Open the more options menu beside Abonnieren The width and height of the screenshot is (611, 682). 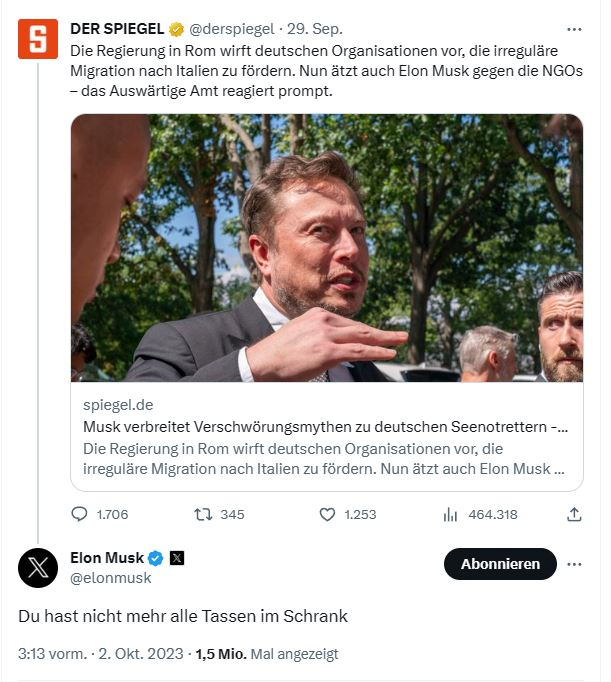[574, 564]
